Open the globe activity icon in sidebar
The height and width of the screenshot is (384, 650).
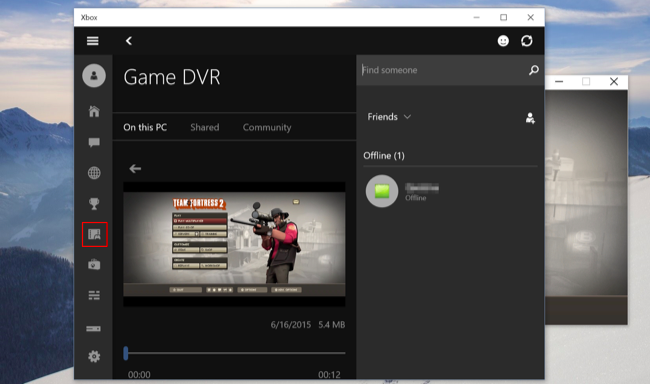pyautogui.click(x=94, y=173)
